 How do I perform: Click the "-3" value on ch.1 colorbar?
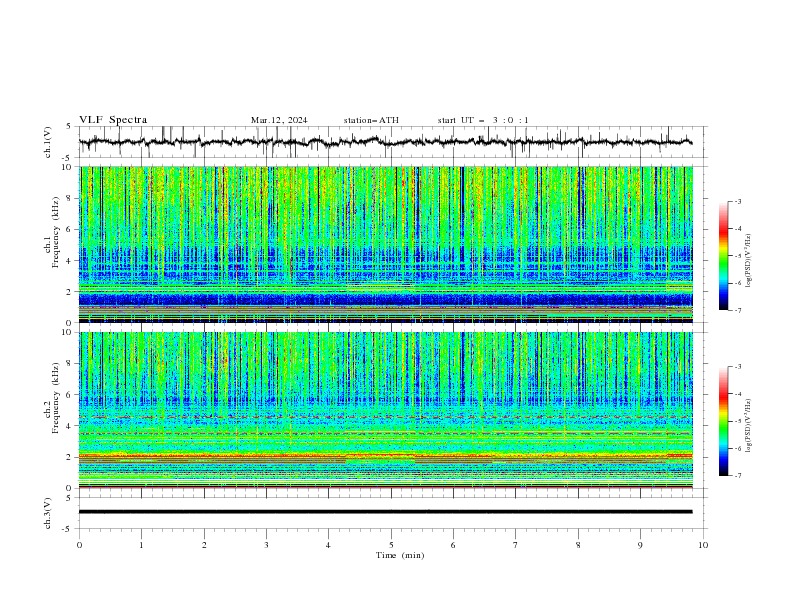[x=738, y=201]
